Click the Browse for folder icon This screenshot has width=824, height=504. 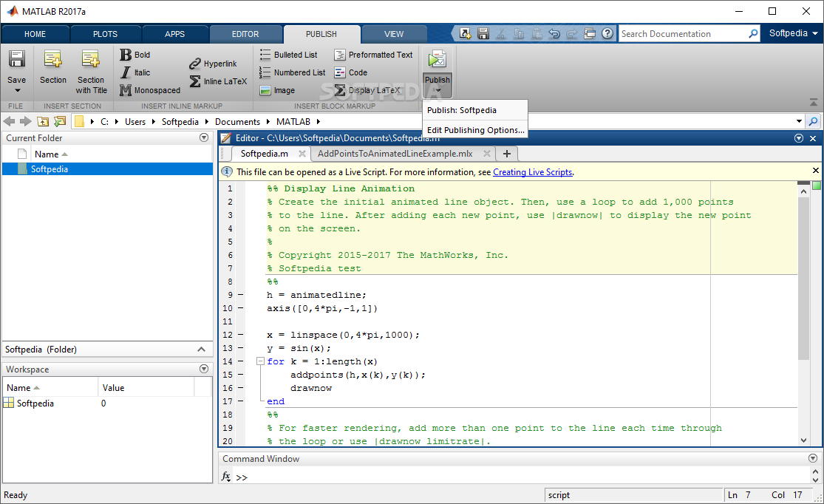click(x=60, y=121)
